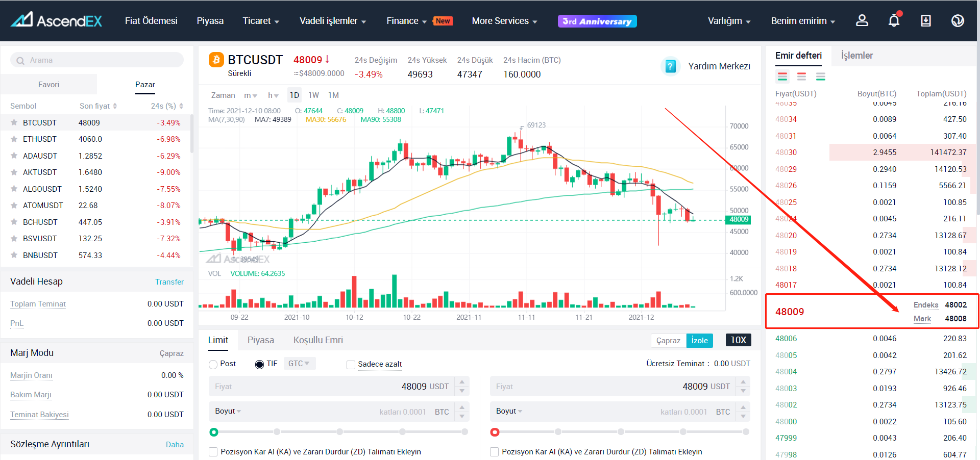The height and width of the screenshot is (460, 980).
Task: Click the left Fiyat price input
Action: pyautogui.click(x=331, y=387)
